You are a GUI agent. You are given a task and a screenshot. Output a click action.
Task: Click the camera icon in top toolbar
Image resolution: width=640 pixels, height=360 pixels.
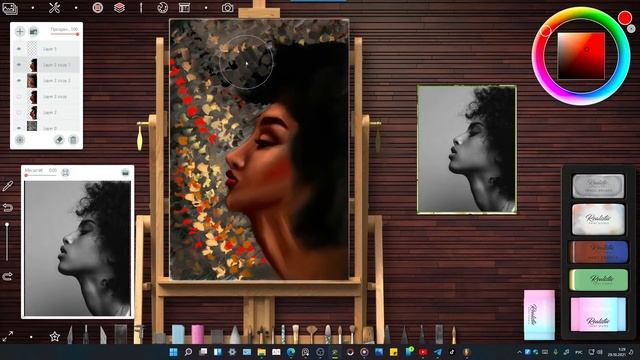click(227, 7)
